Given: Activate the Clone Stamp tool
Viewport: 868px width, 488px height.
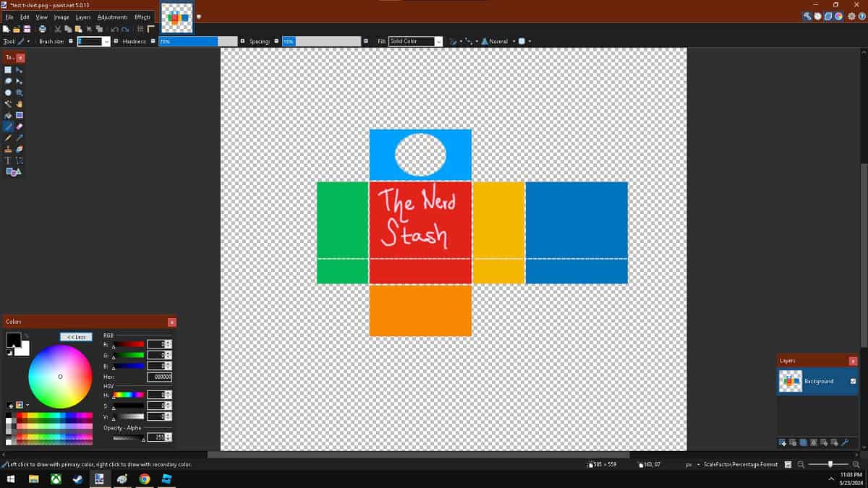Looking at the screenshot, I should click(7, 149).
